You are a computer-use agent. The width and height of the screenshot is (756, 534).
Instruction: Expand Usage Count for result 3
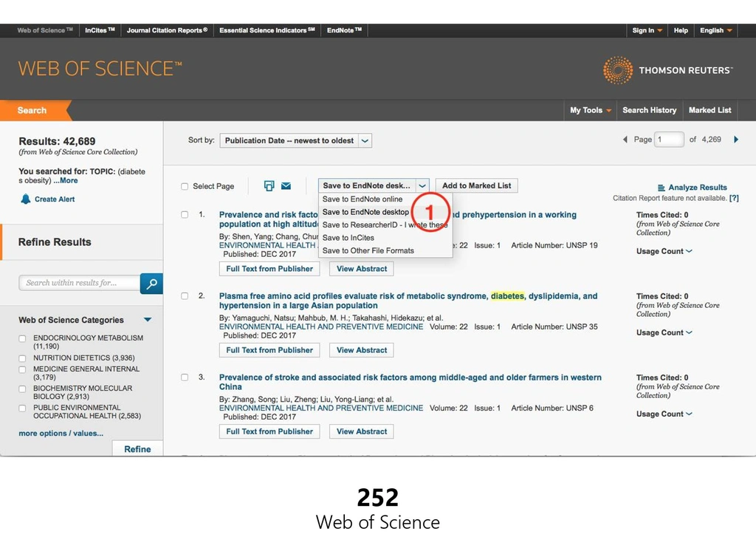tap(664, 414)
